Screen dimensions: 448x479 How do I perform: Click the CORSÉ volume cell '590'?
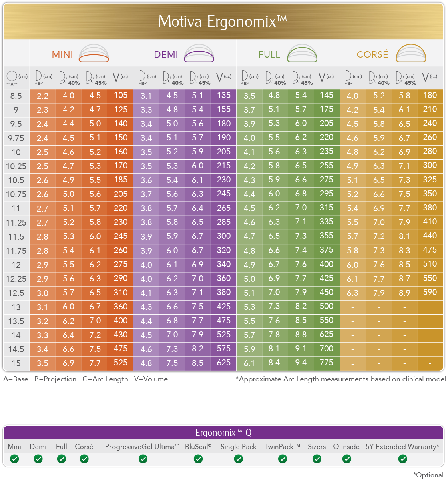pyautogui.click(x=430, y=293)
